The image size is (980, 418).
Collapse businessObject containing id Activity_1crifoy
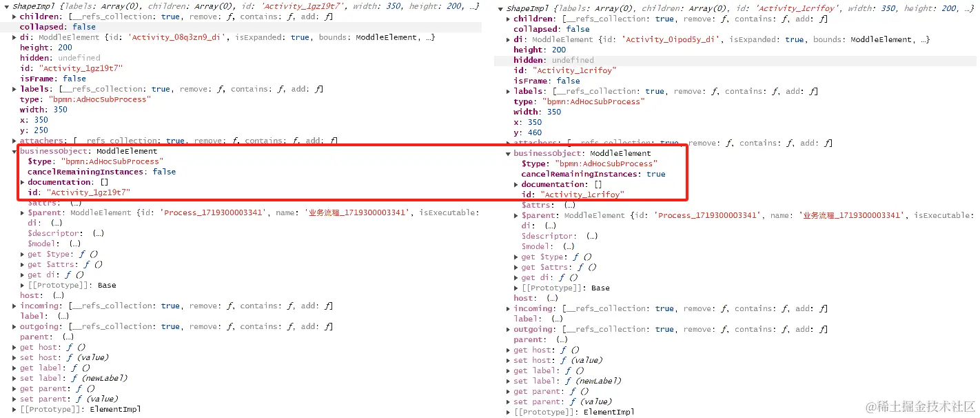[x=509, y=154]
